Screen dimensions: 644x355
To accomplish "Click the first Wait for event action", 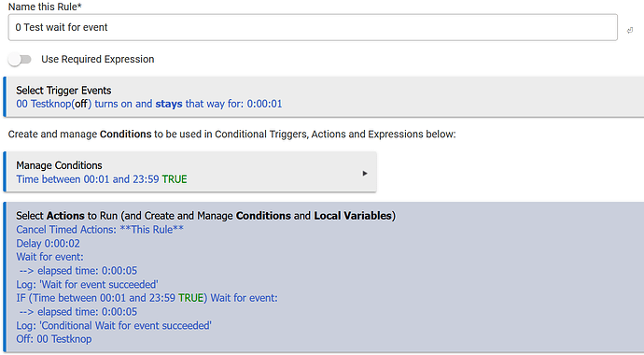I will pyautogui.click(x=49, y=257).
